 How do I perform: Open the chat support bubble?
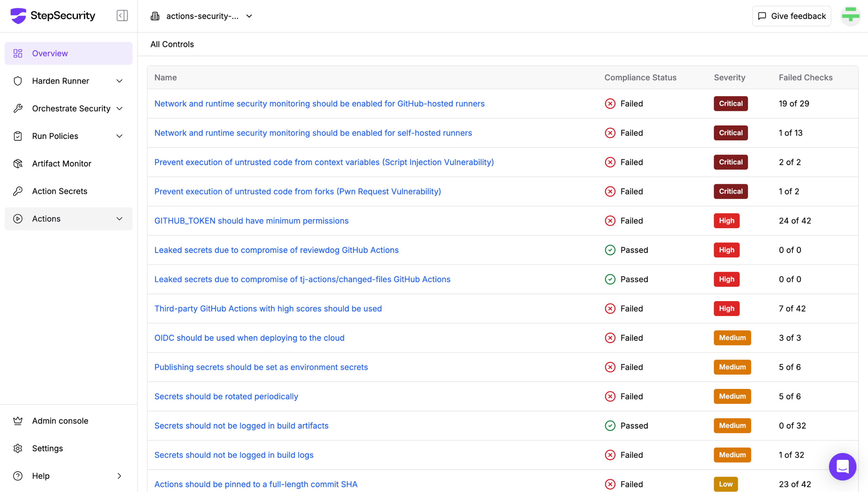point(842,467)
